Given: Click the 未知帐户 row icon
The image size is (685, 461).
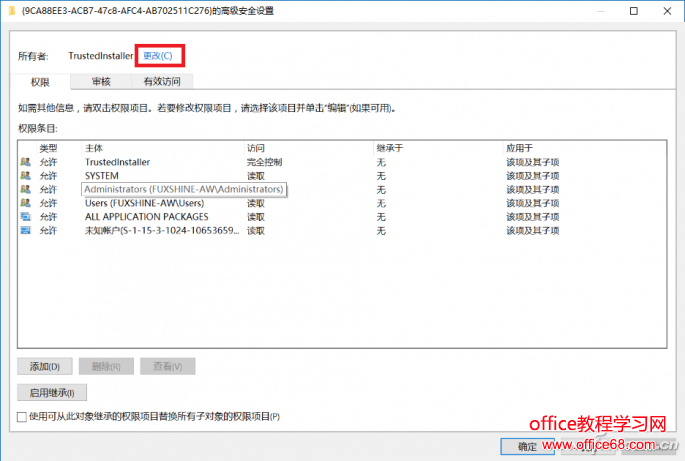Looking at the screenshot, I should point(25,230).
